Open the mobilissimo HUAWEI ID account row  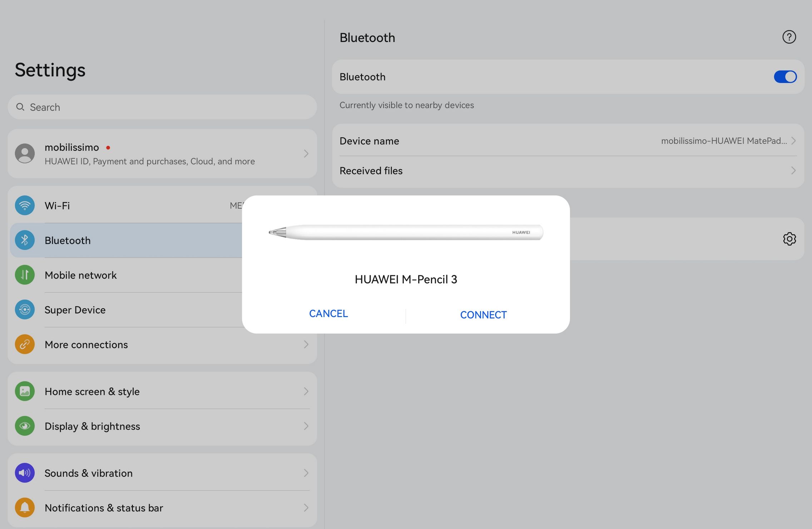[x=162, y=154]
